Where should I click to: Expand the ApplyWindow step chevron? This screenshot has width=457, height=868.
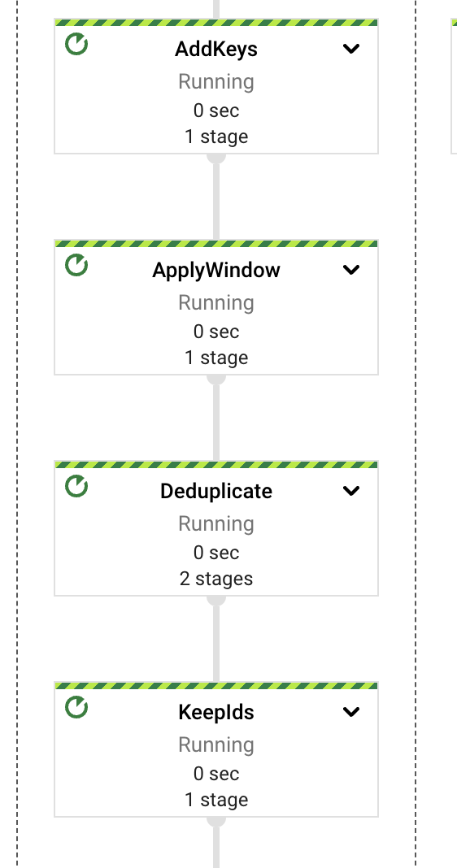click(351, 270)
